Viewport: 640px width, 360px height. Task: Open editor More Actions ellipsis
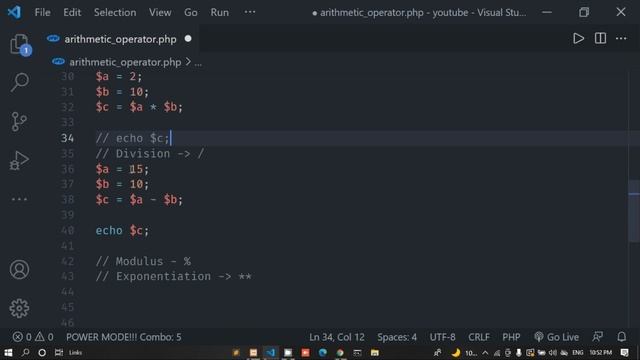click(x=621, y=38)
